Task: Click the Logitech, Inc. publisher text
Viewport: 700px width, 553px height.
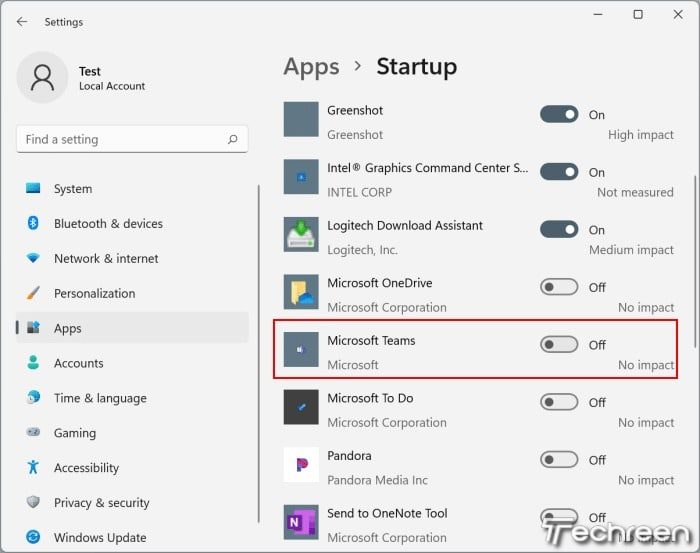Action: click(x=362, y=249)
